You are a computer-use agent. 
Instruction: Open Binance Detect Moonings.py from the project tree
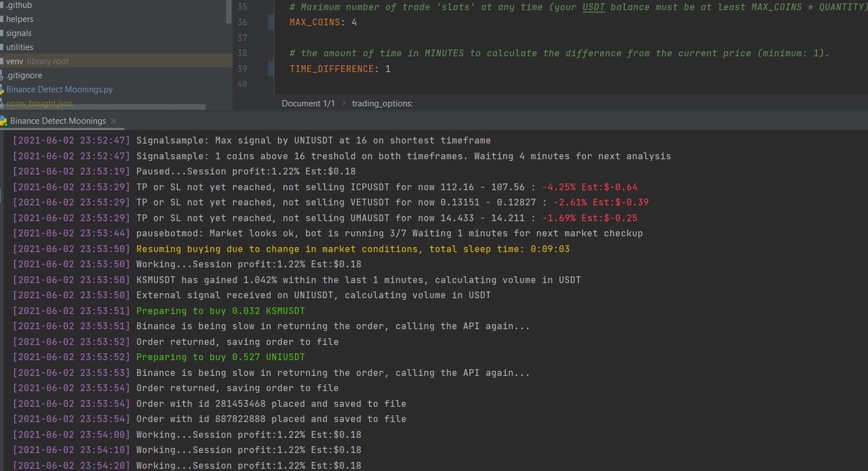pyautogui.click(x=59, y=89)
